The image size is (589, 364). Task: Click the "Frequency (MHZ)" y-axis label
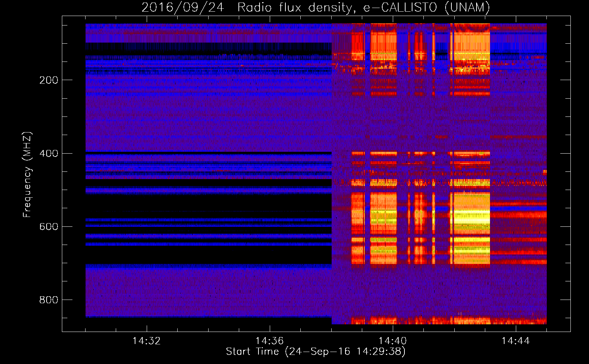(x=27, y=174)
